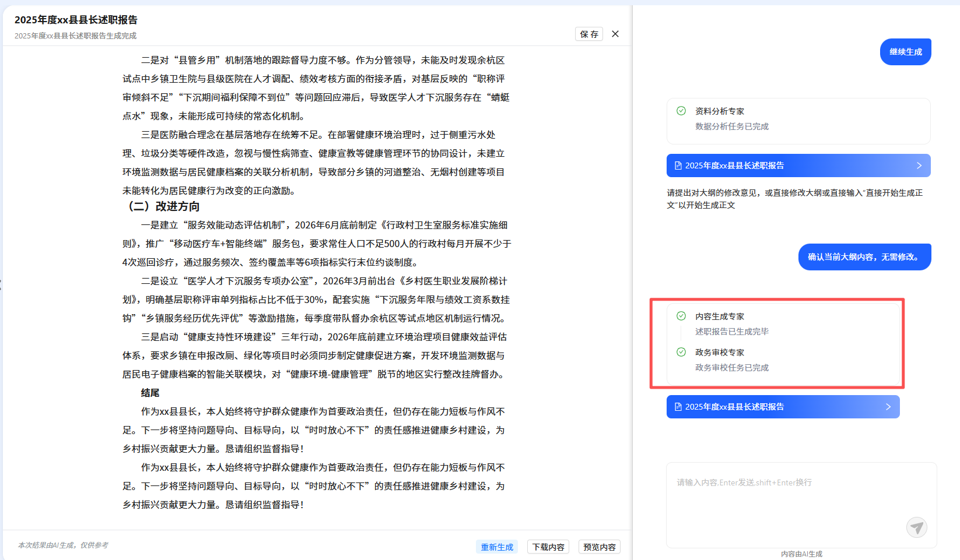Click the document icon on upper report card
This screenshot has height=560, width=960.
pos(678,165)
